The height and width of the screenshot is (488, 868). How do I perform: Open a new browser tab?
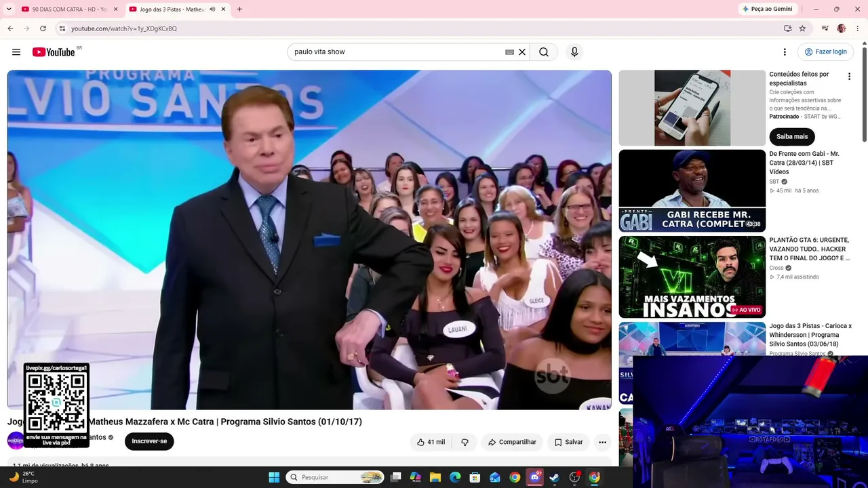click(239, 9)
